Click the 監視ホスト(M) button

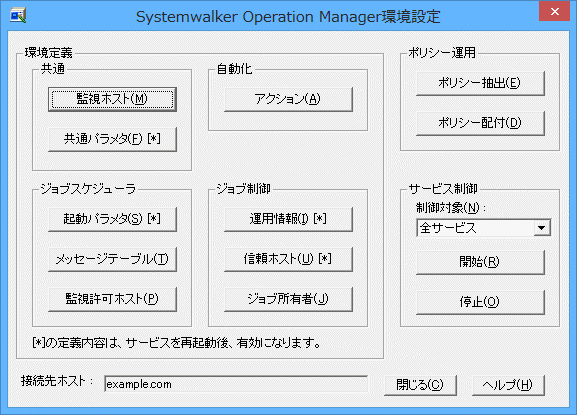(x=112, y=99)
